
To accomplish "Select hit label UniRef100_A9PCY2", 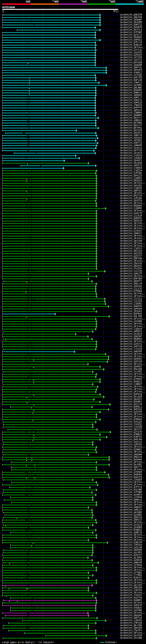I will [131, 25].
